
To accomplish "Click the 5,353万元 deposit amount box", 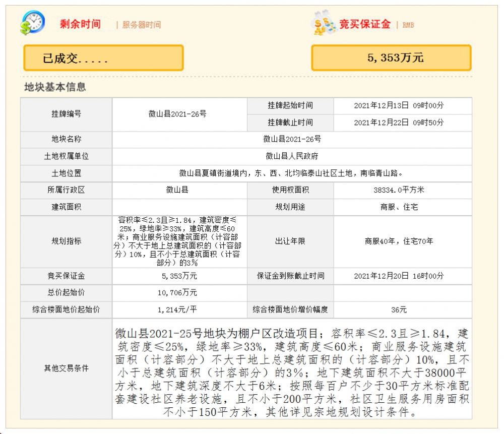I will click(391, 58).
